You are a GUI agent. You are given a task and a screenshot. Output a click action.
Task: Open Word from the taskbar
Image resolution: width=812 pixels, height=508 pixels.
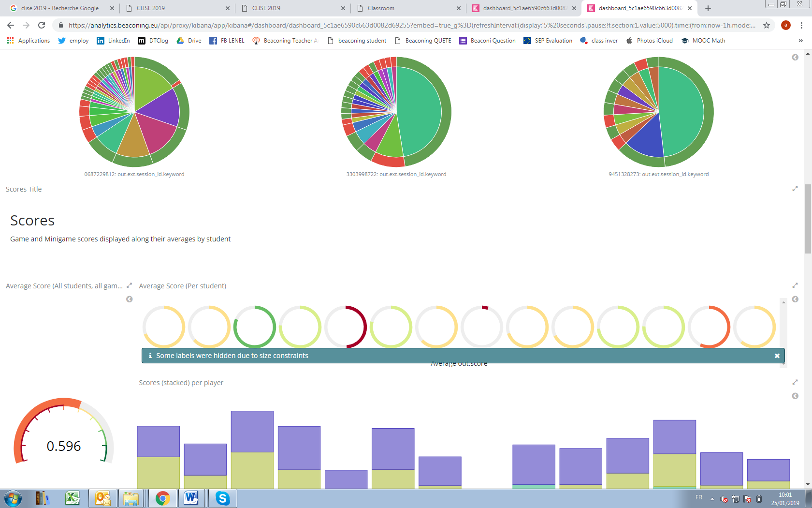point(191,498)
